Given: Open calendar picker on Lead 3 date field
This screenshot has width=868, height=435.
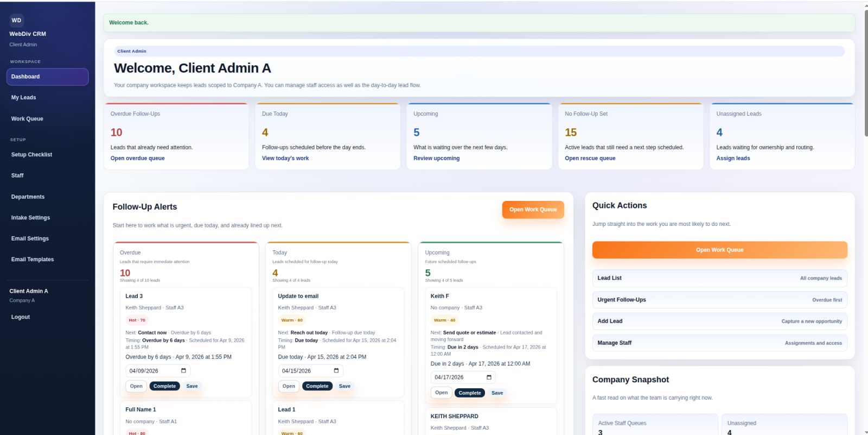Looking at the screenshot, I should pyautogui.click(x=183, y=371).
